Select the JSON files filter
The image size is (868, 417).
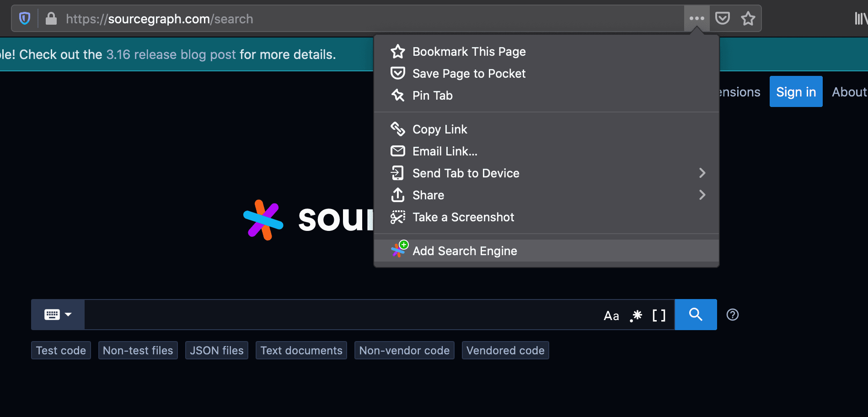tap(217, 350)
